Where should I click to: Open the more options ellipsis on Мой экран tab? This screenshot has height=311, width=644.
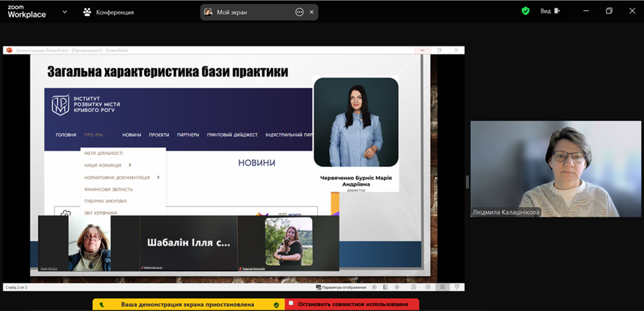pos(299,12)
